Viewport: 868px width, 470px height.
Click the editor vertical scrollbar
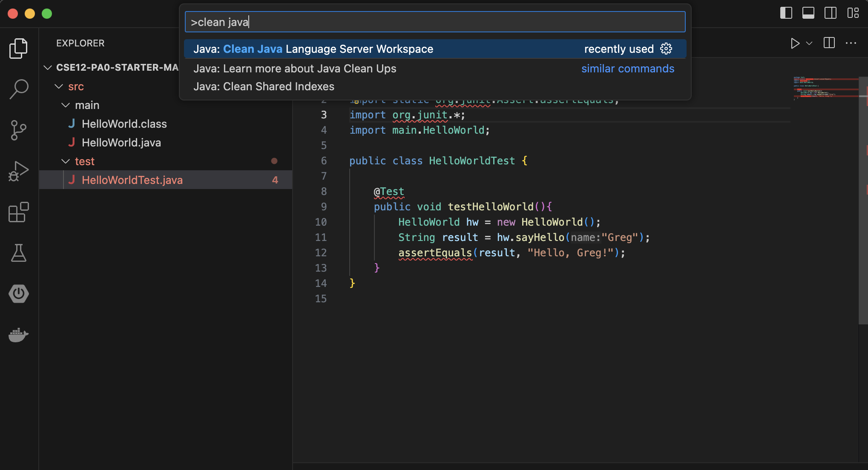pyautogui.click(x=863, y=200)
